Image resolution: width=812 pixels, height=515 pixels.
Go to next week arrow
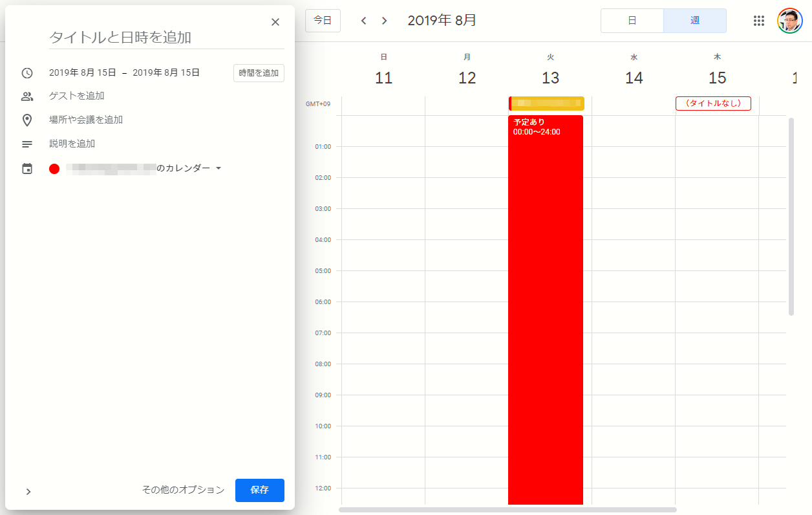point(385,21)
